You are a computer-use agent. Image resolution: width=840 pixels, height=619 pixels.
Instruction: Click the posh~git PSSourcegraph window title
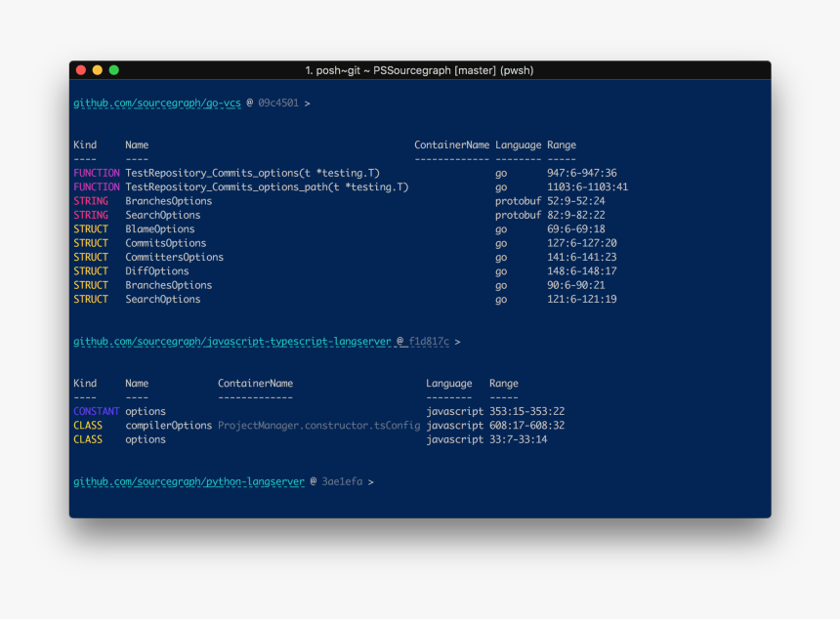click(419, 70)
